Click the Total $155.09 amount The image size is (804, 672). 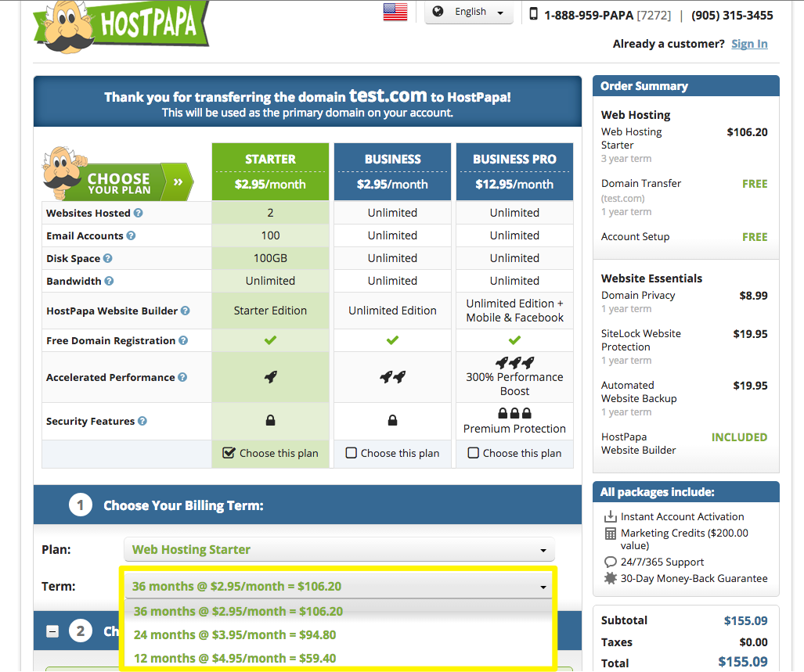coord(743,662)
